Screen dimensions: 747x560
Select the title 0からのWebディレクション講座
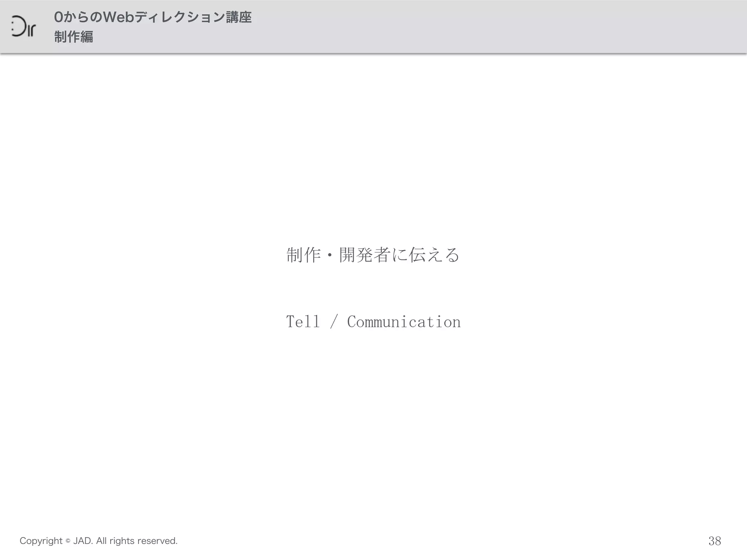coord(153,17)
